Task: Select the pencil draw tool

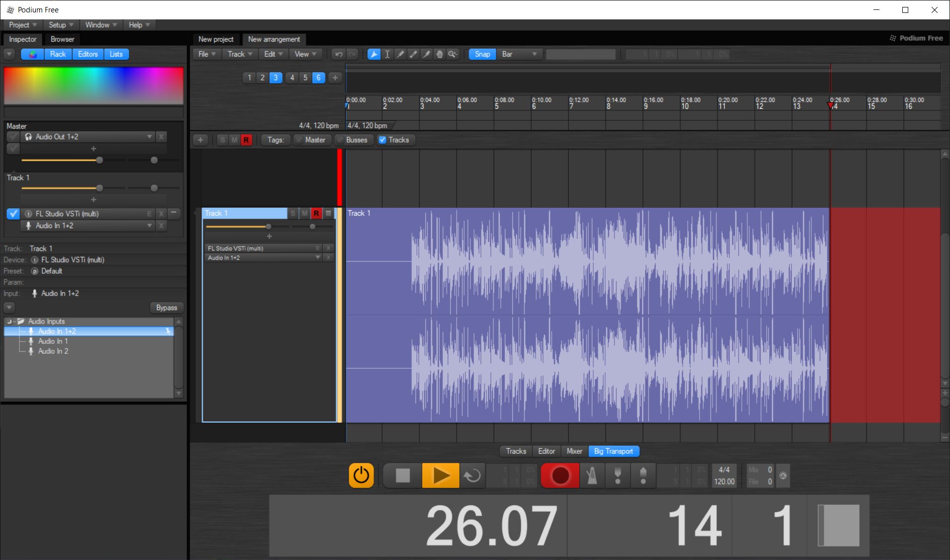Action: pyautogui.click(x=400, y=54)
